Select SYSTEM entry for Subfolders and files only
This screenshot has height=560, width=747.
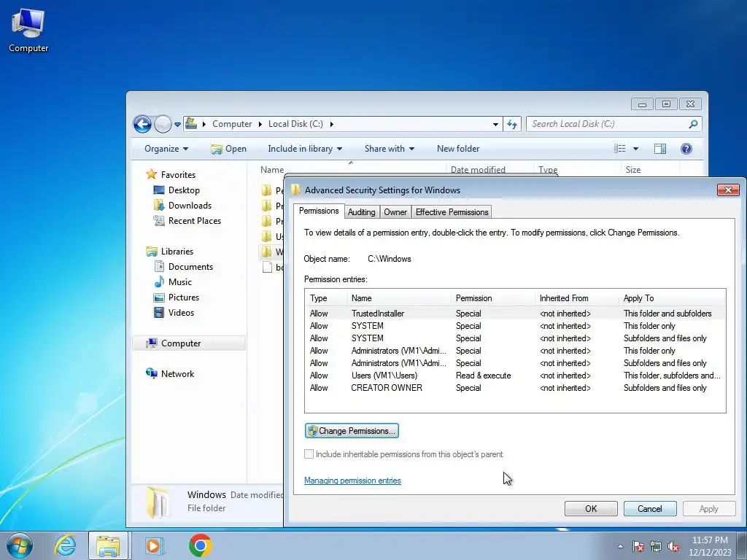(x=515, y=338)
